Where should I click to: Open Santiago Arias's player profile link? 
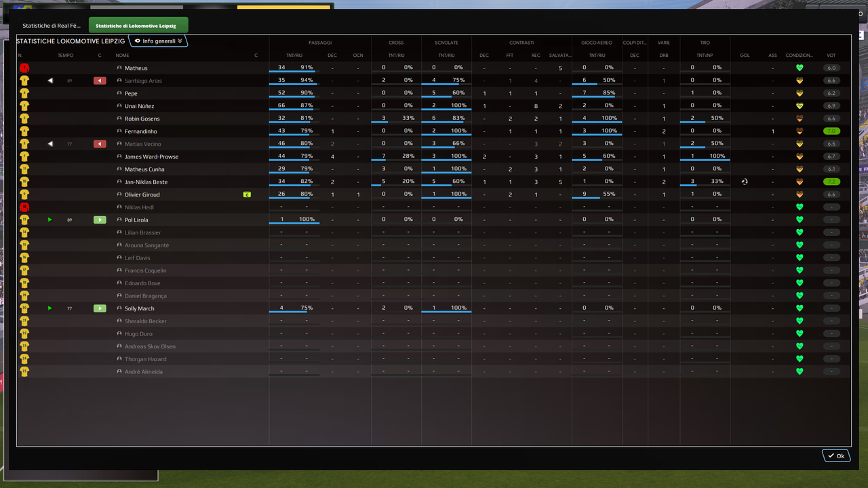[x=143, y=81]
